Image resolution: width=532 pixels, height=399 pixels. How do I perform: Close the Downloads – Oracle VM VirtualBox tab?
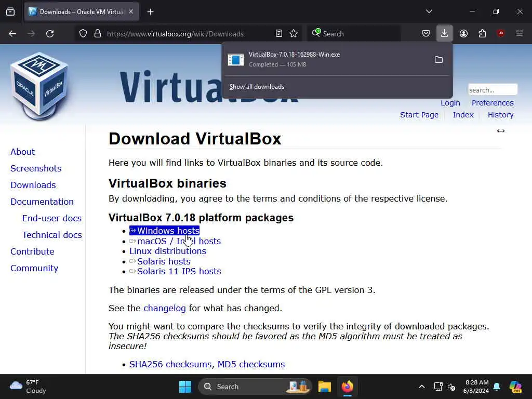coord(131,12)
